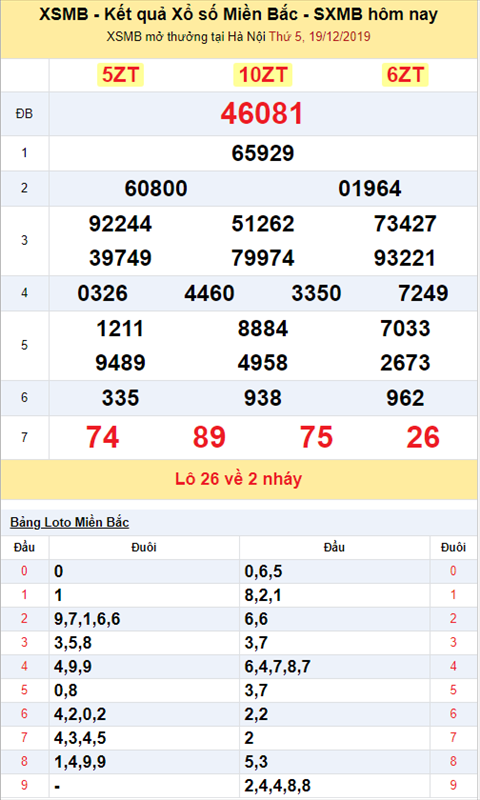480x800 pixels.
Task: Click fifth prize number 1211
Action: 120,329
